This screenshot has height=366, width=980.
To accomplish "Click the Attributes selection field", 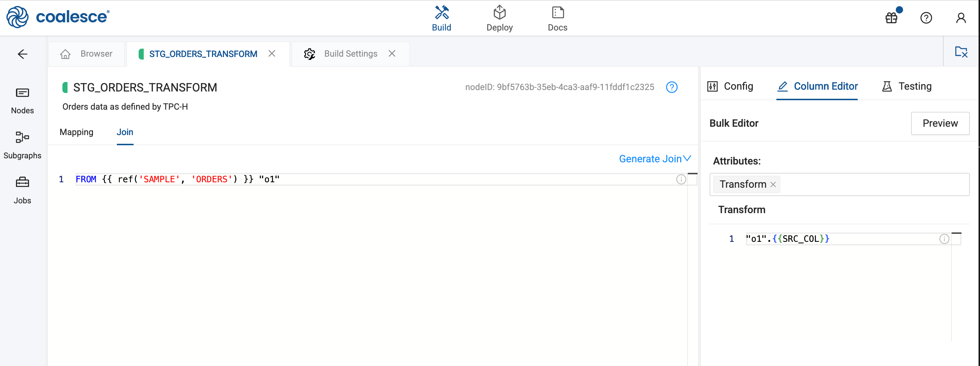I will point(839,184).
